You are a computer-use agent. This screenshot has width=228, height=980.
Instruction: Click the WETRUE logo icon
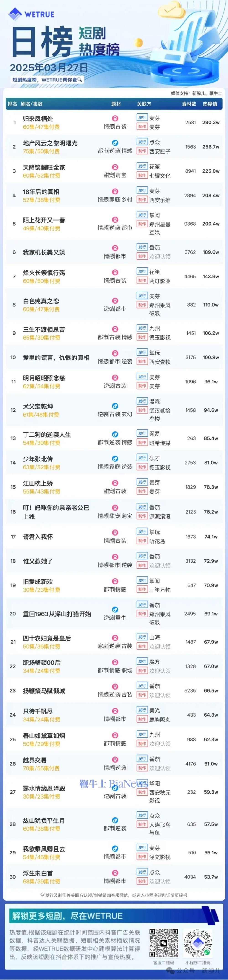[15, 15]
